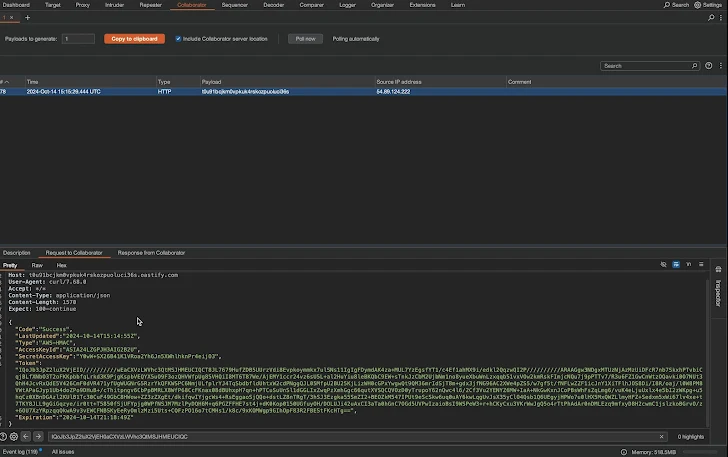This screenshot has height=457, width=728.
Task: Click the AccessKeyId line in the request
Action: coord(77,349)
